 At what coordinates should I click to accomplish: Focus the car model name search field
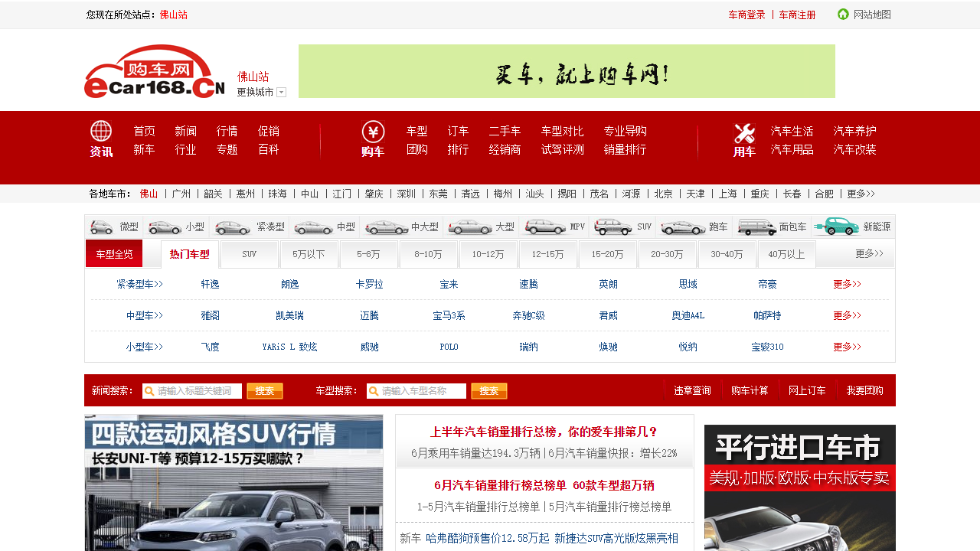[416, 391]
